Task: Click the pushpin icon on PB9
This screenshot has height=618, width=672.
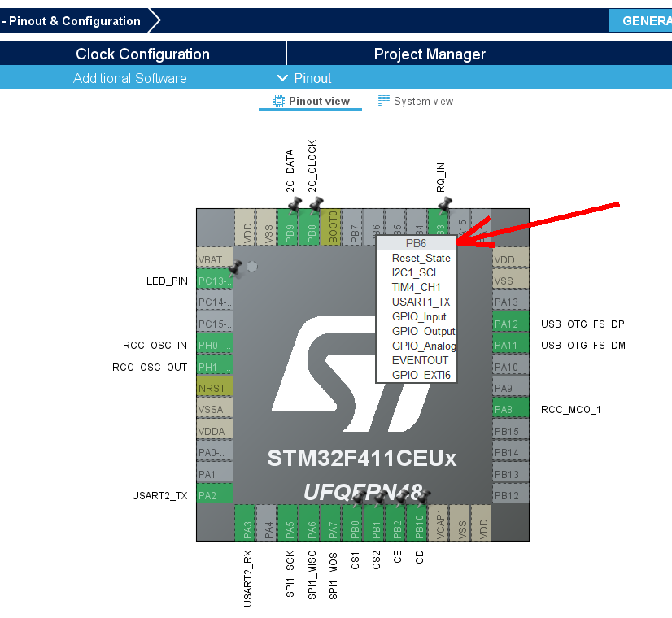Action: point(295,205)
